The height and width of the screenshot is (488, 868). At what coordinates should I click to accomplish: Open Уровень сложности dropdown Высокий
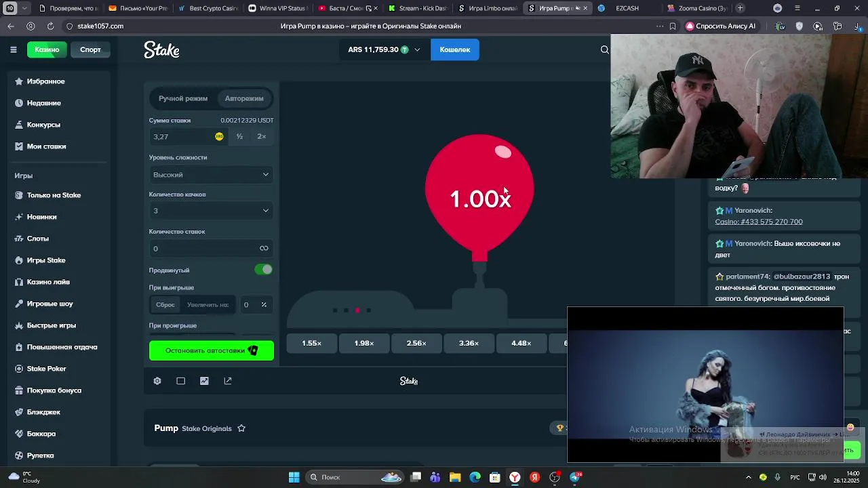pyautogui.click(x=211, y=175)
